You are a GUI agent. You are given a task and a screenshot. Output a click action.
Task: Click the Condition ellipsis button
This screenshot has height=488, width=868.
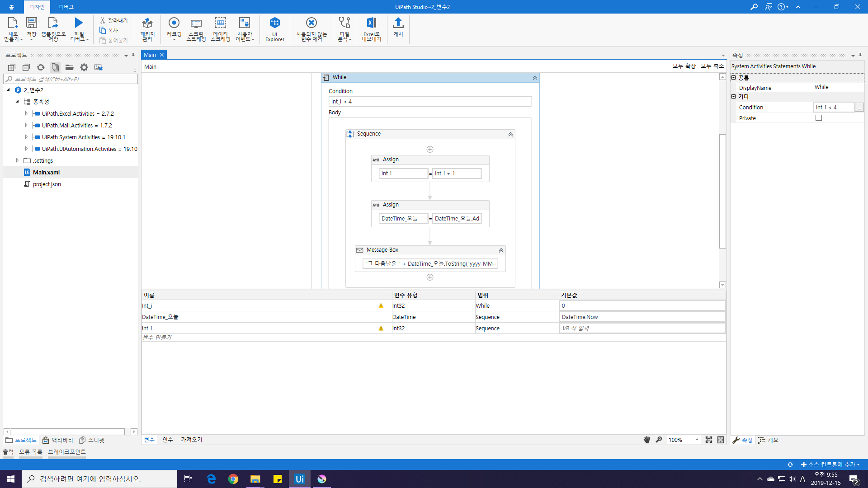(859, 108)
